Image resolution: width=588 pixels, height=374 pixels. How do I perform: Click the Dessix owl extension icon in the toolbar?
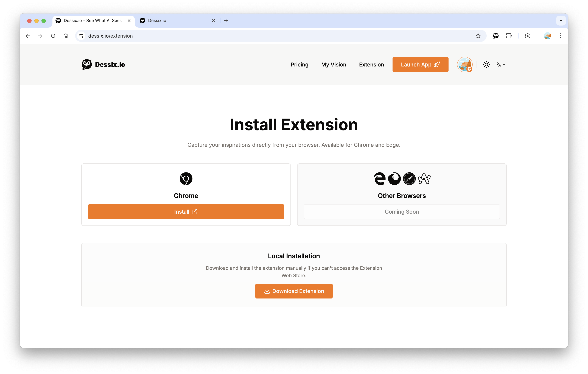496,36
